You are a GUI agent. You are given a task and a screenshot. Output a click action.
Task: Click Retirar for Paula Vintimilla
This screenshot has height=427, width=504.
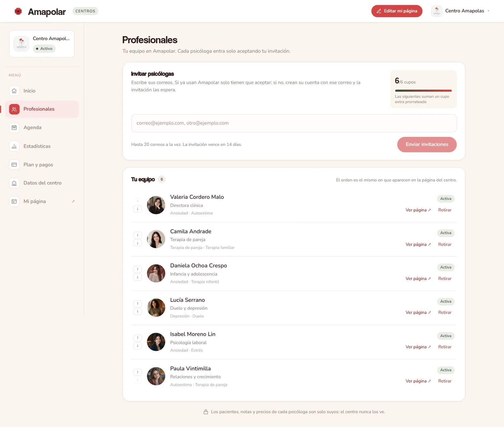click(445, 381)
